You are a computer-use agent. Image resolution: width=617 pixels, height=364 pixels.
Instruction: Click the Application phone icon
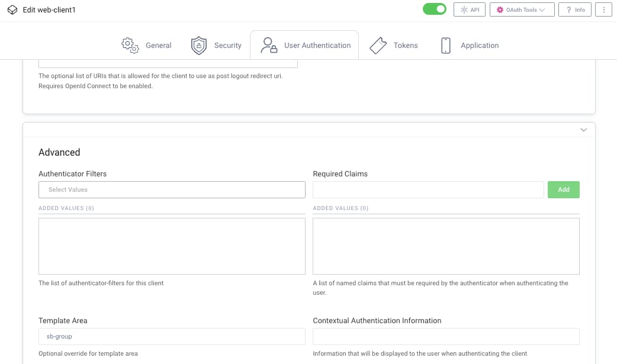[x=446, y=45]
